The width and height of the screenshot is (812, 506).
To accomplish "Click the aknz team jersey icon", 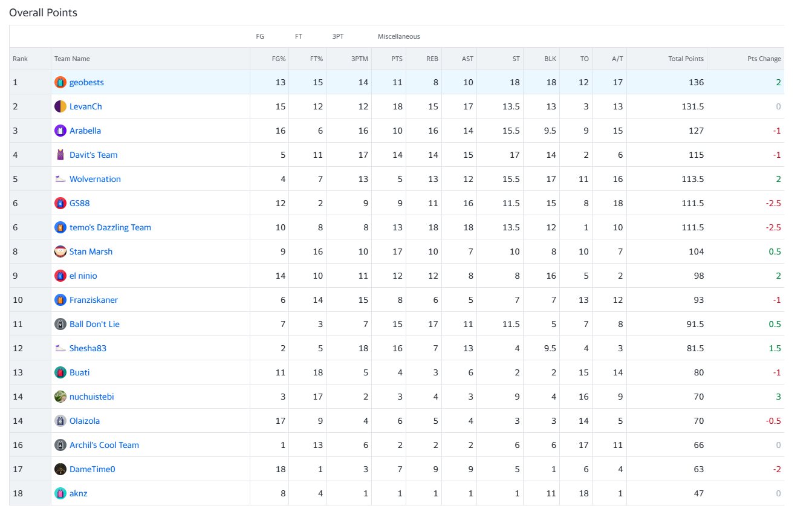I will (x=60, y=493).
